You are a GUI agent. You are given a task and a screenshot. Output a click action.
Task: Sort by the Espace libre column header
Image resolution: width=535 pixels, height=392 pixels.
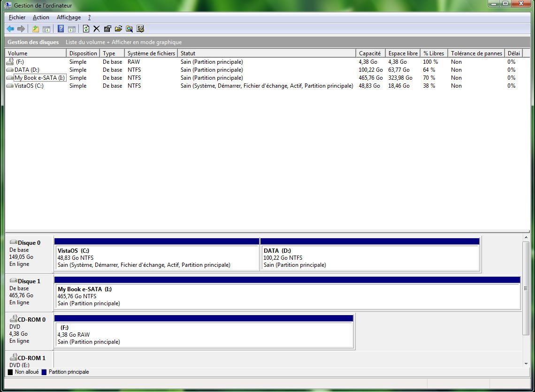[x=403, y=53]
